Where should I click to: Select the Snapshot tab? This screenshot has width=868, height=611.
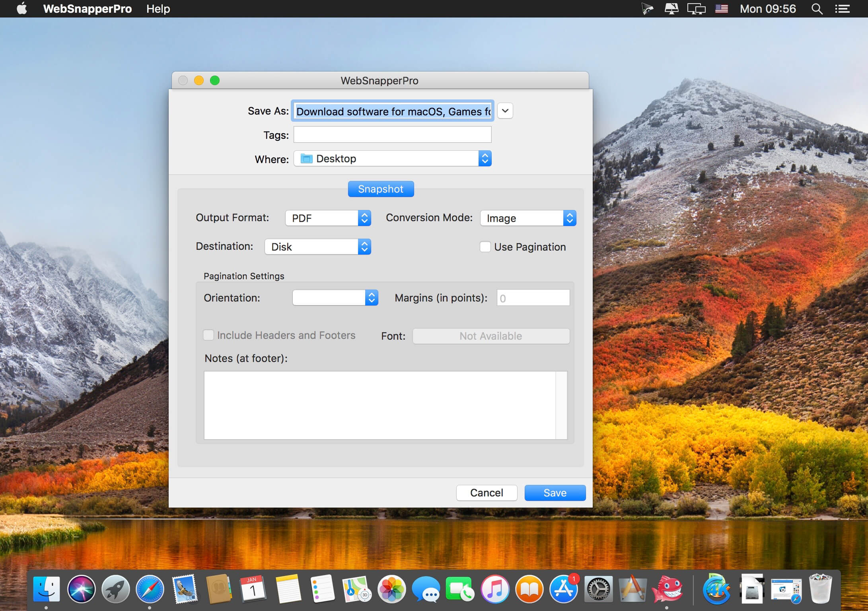pyautogui.click(x=381, y=189)
